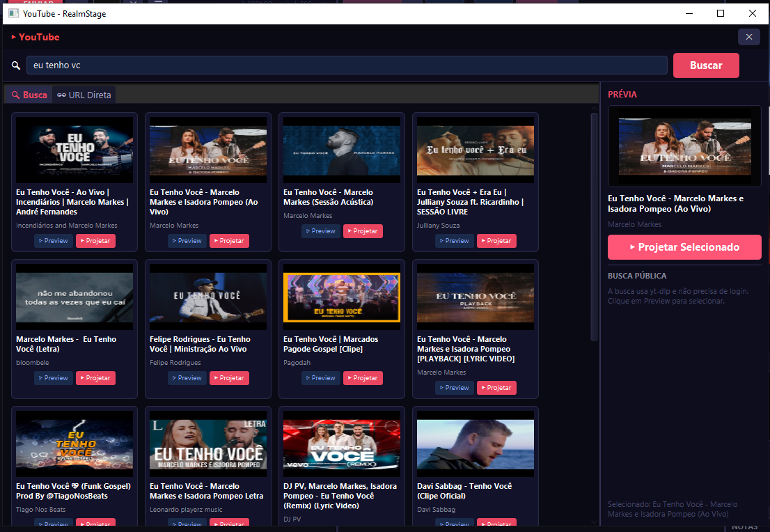Projetar the bloombele (Letra) video
The width and height of the screenshot is (770, 532).
click(x=95, y=377)
